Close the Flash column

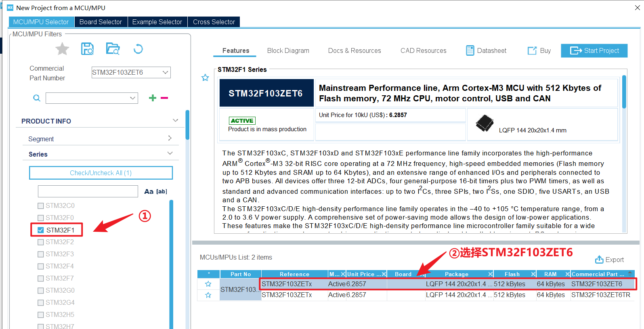click(x=533, y=274)
